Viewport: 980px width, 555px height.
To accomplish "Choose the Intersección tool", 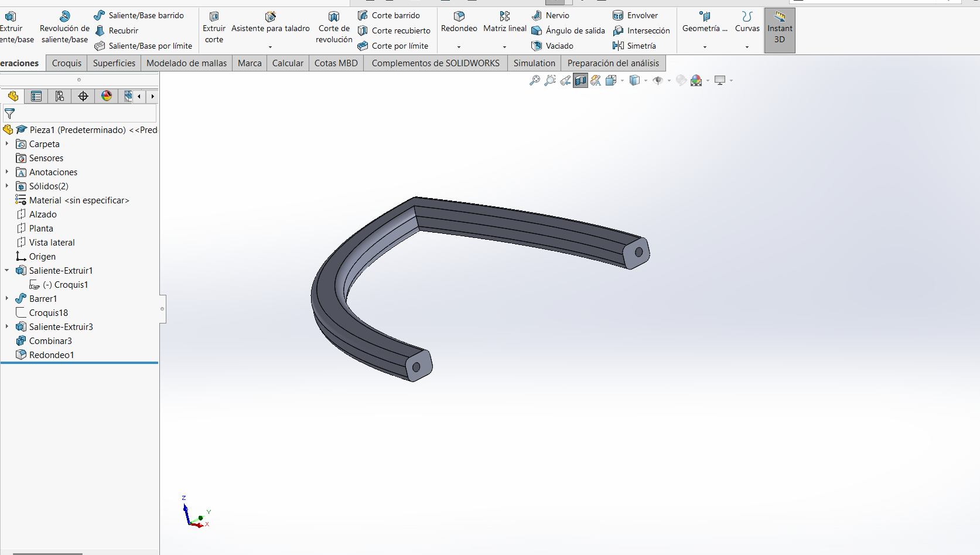I will tap(641, 30).
